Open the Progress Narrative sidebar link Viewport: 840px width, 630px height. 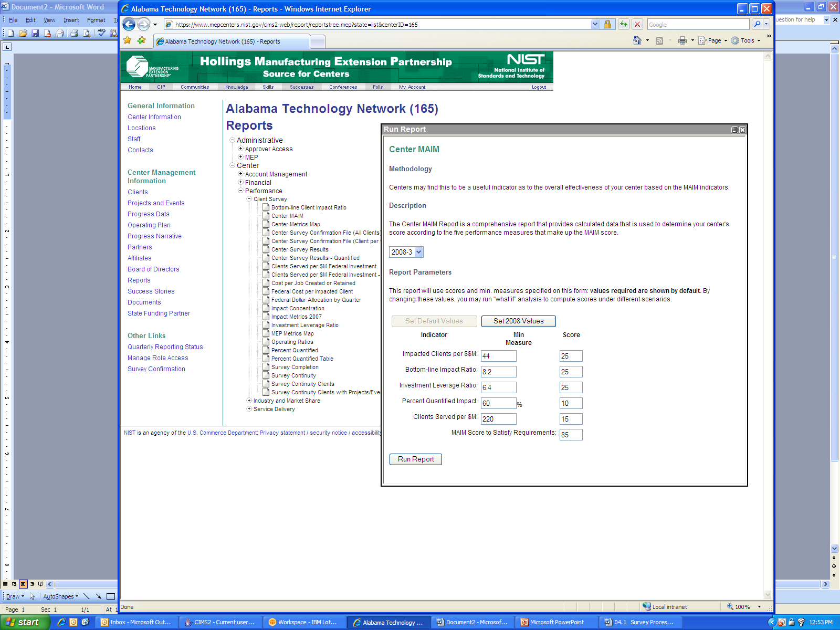pos(154,236)
